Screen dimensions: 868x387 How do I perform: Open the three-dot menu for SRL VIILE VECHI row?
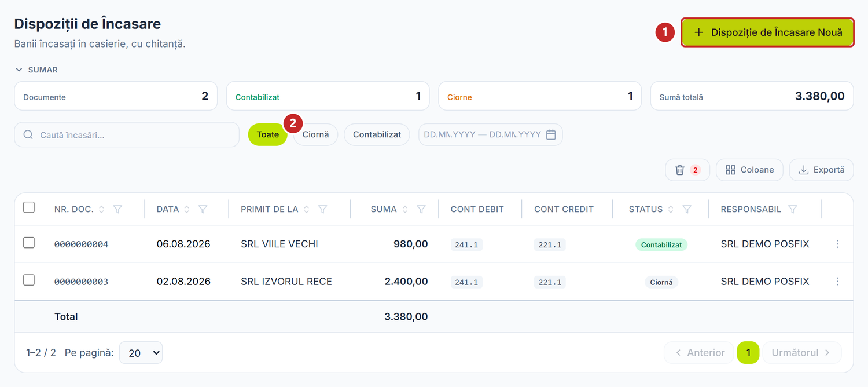click(x=837, y=244)
